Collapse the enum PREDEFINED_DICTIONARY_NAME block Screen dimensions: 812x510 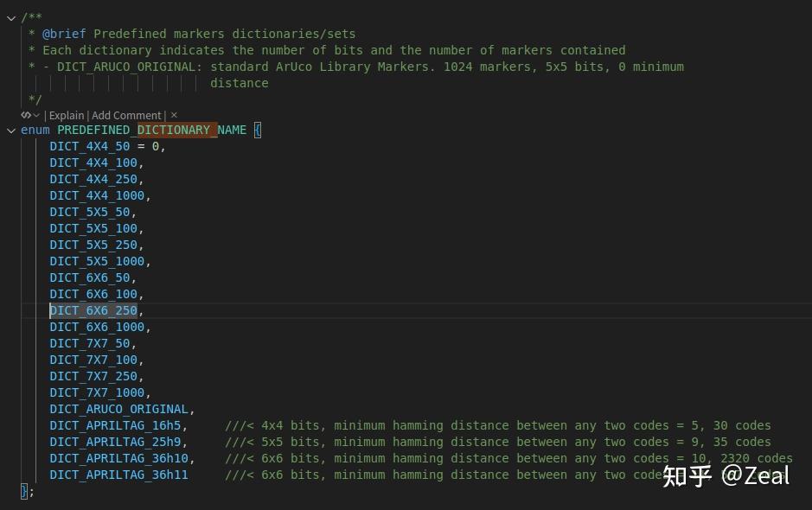pos(10,130)
